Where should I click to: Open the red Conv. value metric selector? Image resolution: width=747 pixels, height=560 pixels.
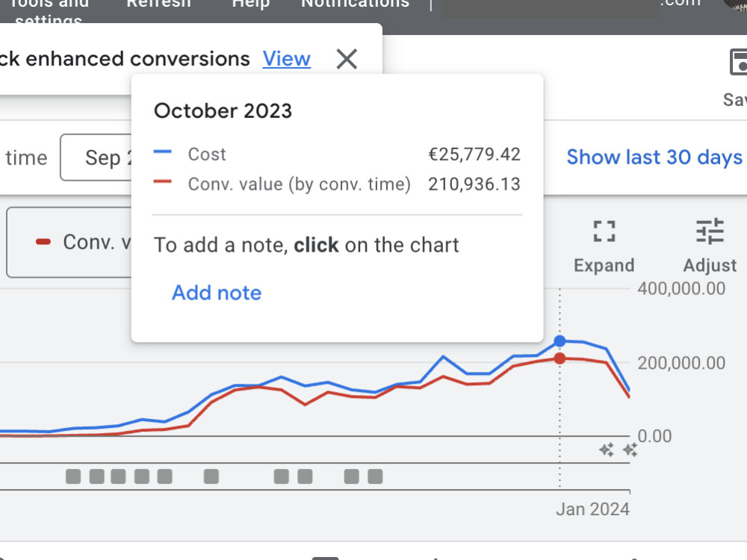pyautogui.click(x=69, y=243)
